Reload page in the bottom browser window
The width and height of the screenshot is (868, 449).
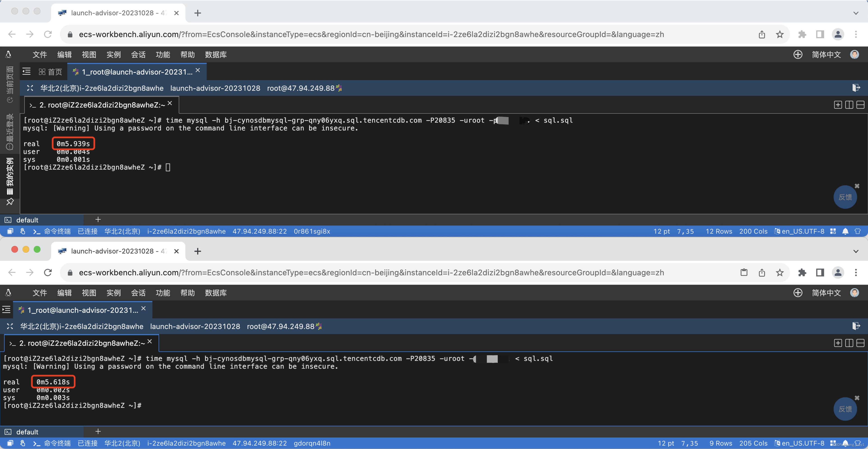(x=48, y=272)
